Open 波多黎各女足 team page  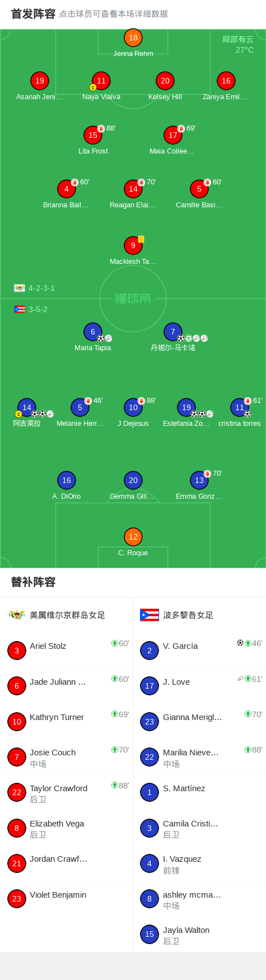(x=176, y=615)
